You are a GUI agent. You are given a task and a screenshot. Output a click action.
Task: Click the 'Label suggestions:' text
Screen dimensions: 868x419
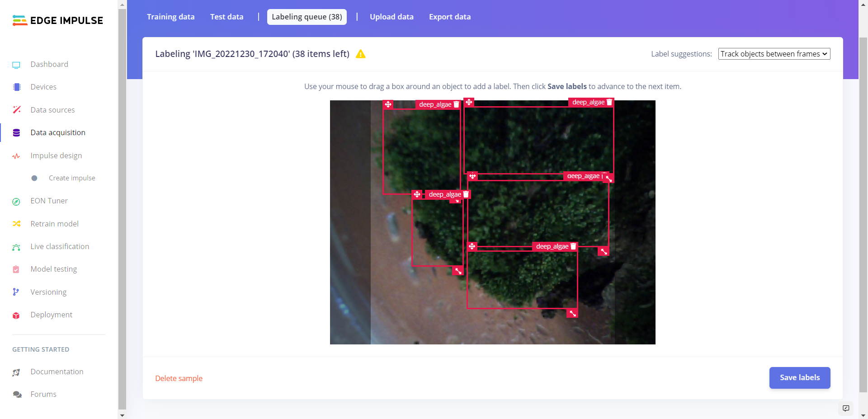click(681, 54)
